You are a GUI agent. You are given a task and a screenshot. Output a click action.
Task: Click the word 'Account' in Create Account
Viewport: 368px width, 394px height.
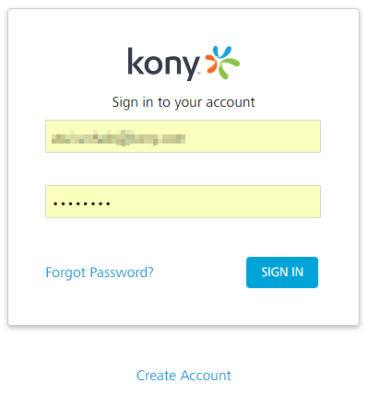[x=205, y=375]
